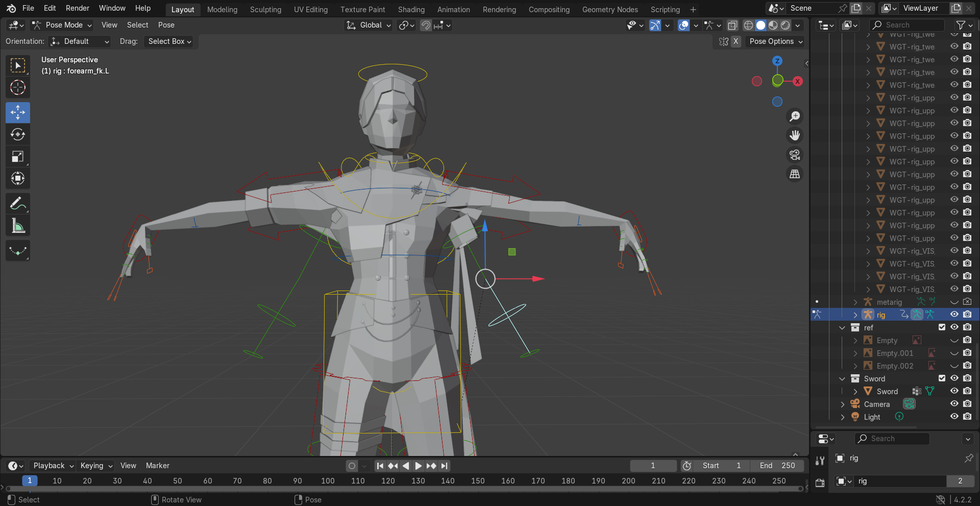
Task: Open Select Box drag dropdown
Action: [170, 41]
